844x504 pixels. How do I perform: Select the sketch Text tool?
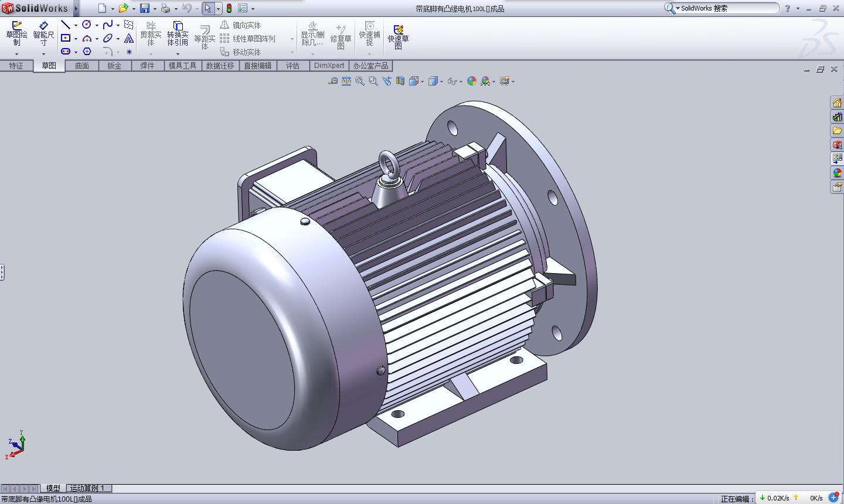(129, 38)
